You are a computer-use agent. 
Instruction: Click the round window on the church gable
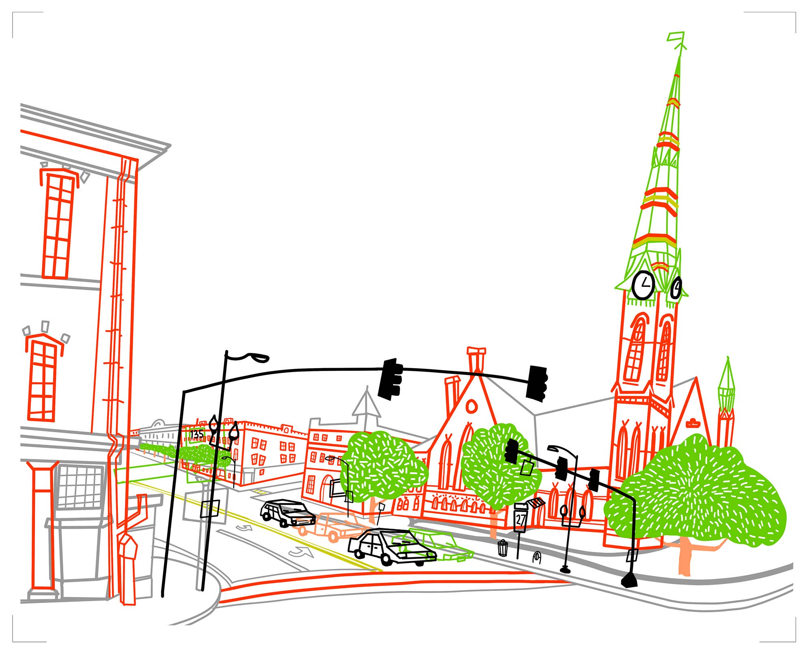(x=471, y=405)
